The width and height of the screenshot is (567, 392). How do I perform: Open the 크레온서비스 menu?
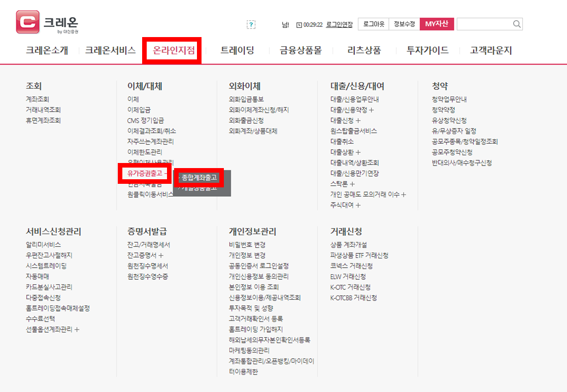click(110, 50)
